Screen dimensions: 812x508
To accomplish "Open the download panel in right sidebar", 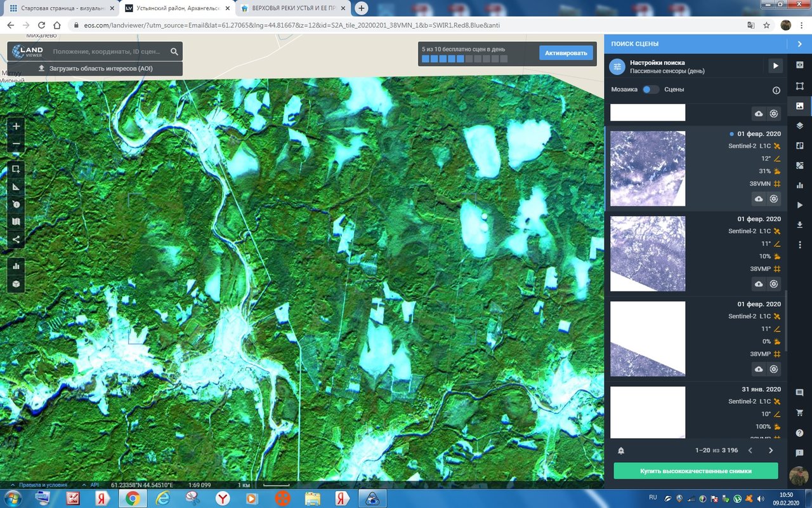I will 799,225.
